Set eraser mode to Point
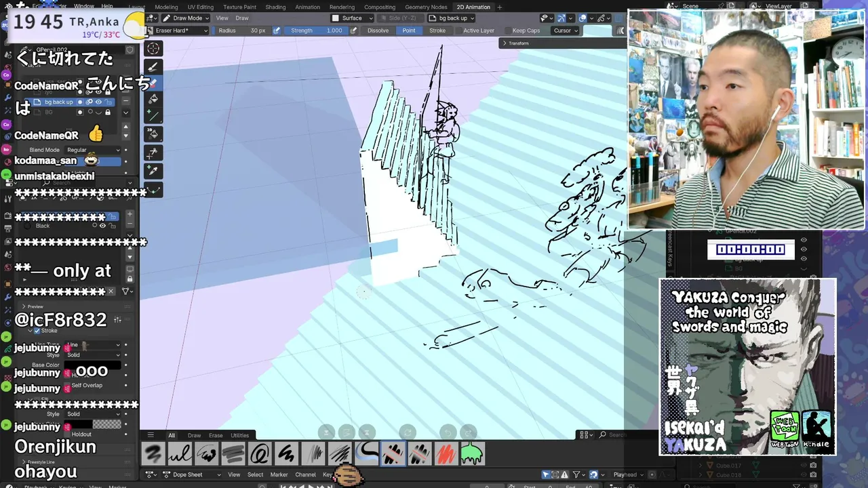 [x=409, y=30]
